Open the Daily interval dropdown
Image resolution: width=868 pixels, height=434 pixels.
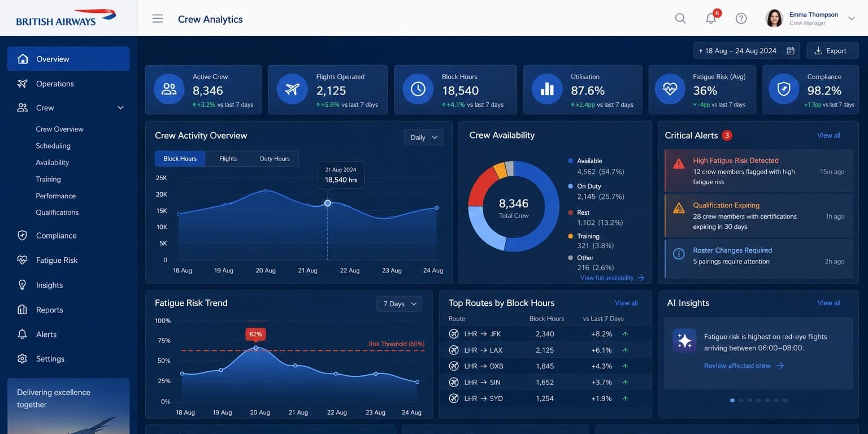tap(423, 137)
